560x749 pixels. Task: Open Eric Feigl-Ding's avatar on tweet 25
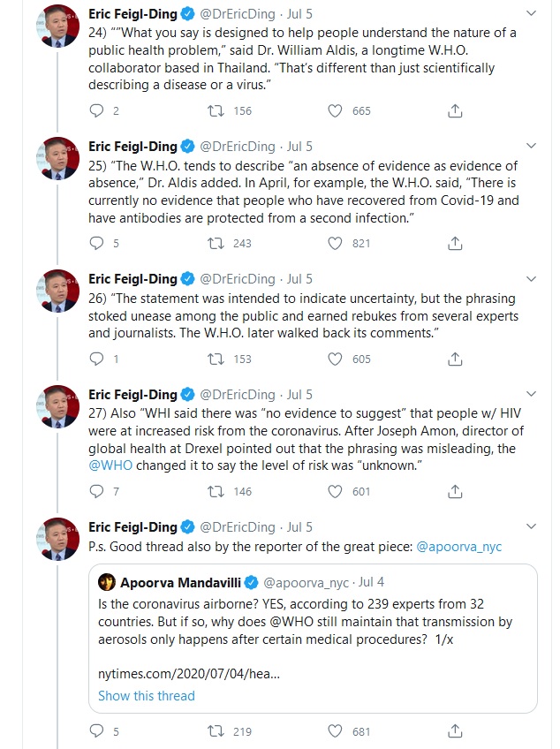click(x=62, y=157)
